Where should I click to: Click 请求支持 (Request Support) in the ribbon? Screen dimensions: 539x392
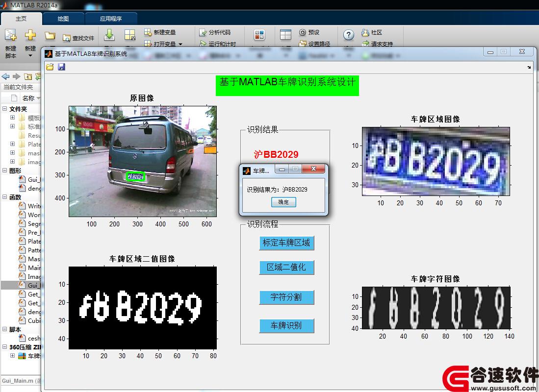click(378, 44)
